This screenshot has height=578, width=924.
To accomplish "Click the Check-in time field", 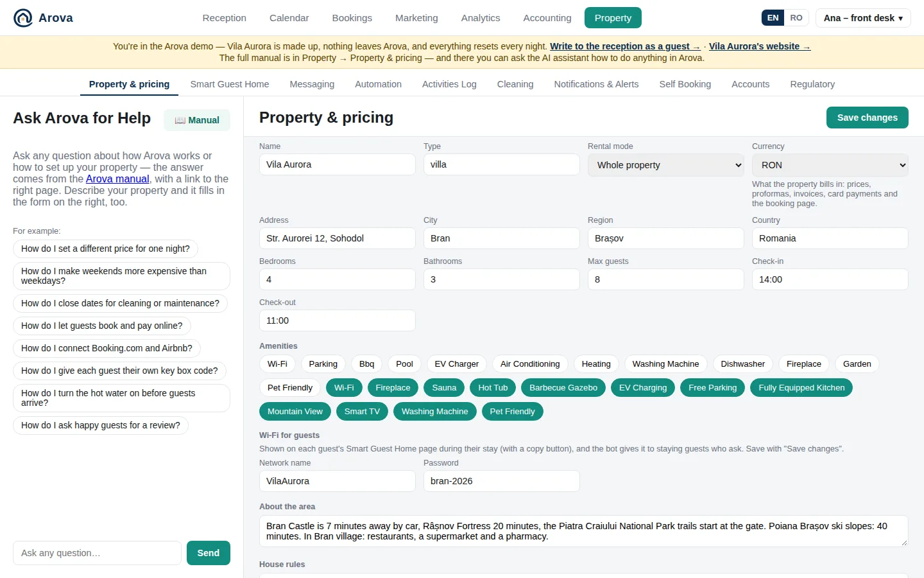I will tap(830, 279).
